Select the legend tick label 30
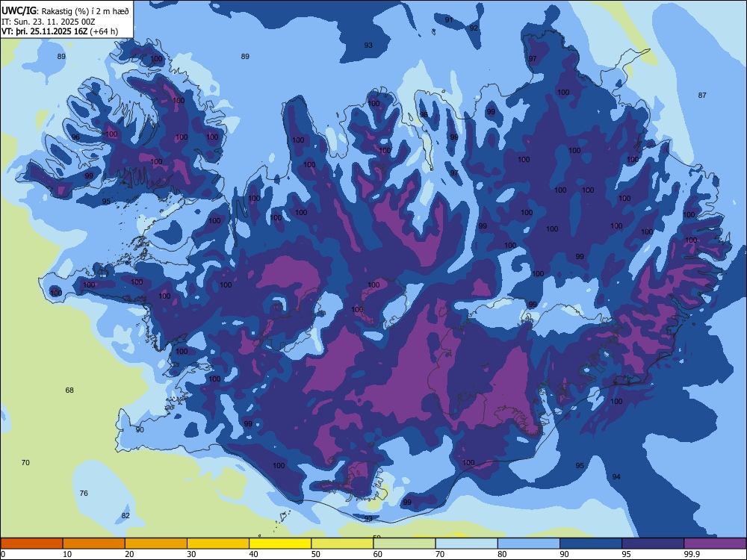 pyautogui.click(x=191, y=554)
